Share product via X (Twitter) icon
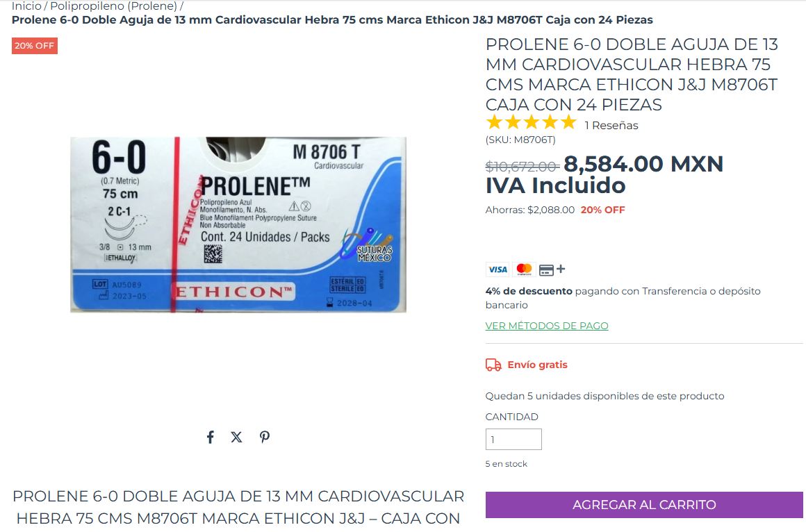Image resolution: width=806 pixels, height=532 pixels. 236,438
